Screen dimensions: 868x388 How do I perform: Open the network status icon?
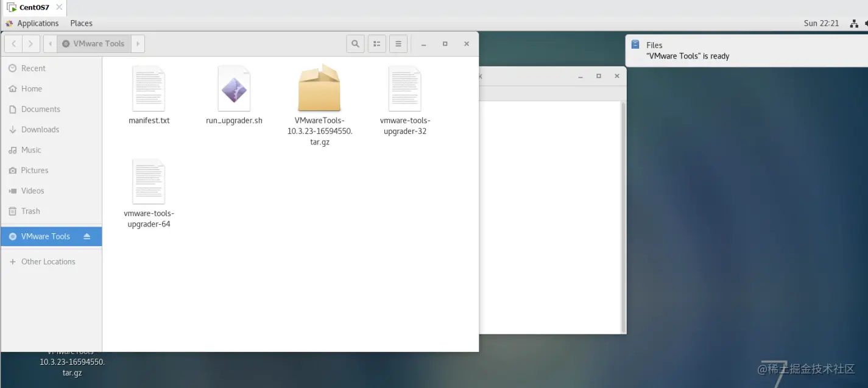pyautogui.click(x=853, y=23)
